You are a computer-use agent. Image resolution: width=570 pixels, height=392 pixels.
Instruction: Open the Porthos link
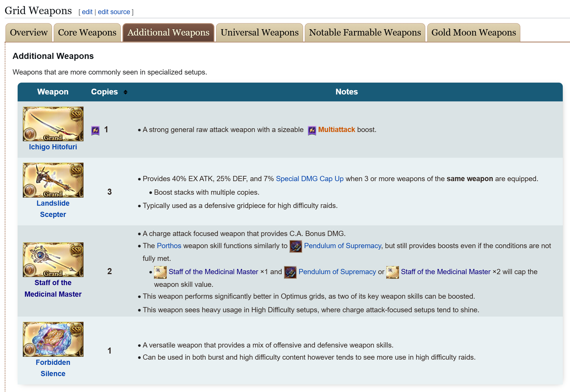tap(169, 246)
